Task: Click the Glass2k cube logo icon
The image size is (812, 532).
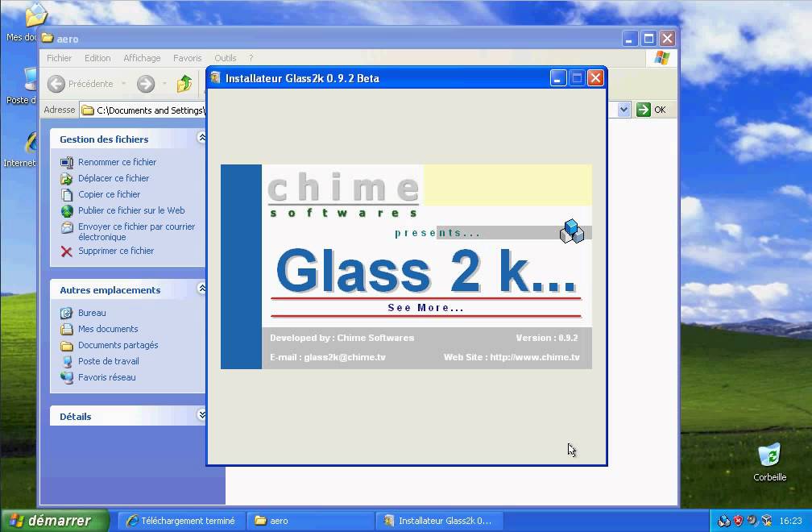Action: [x=571, y=231]
